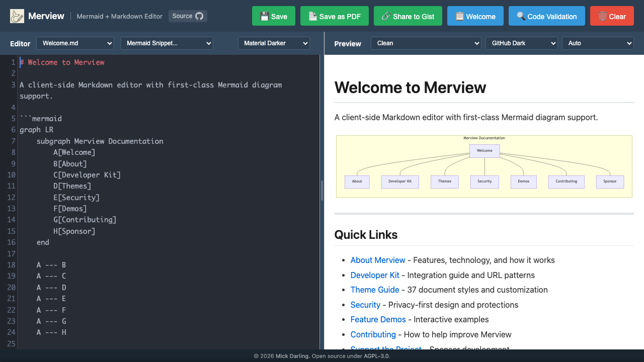This screenshot has width=644, height=362.
Task: Click the document icon on Save as PDF
Action: click(x=312, y=16)
